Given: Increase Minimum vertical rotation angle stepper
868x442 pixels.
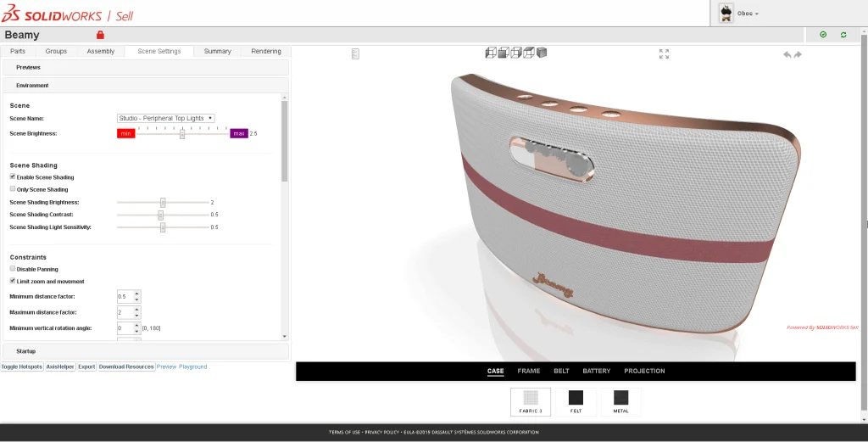Looking at the screenshot, I should pyautogui.click(x=136, y=325).
